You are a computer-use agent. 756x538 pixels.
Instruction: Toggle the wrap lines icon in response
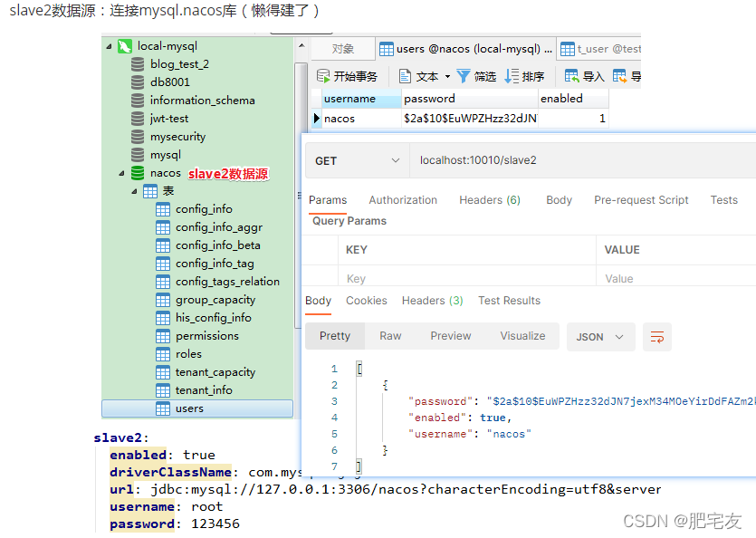(657, 337)
